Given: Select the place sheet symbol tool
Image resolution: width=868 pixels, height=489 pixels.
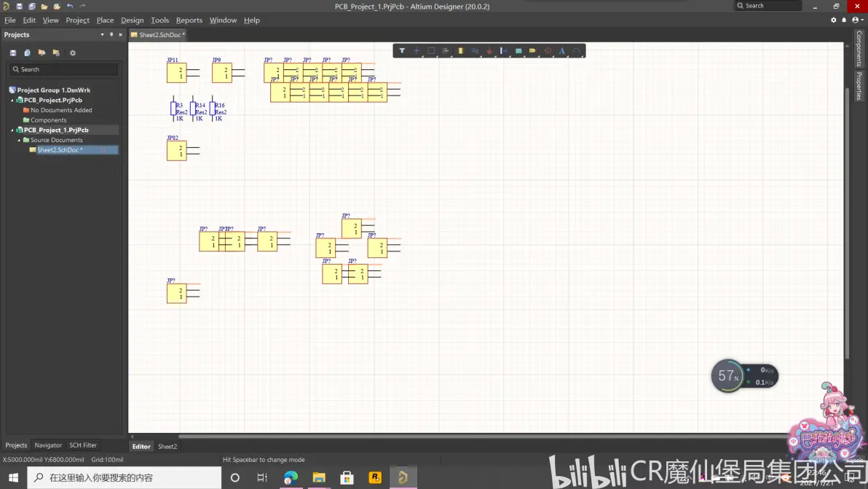Looking at the screenshot, I should point(518,51).
